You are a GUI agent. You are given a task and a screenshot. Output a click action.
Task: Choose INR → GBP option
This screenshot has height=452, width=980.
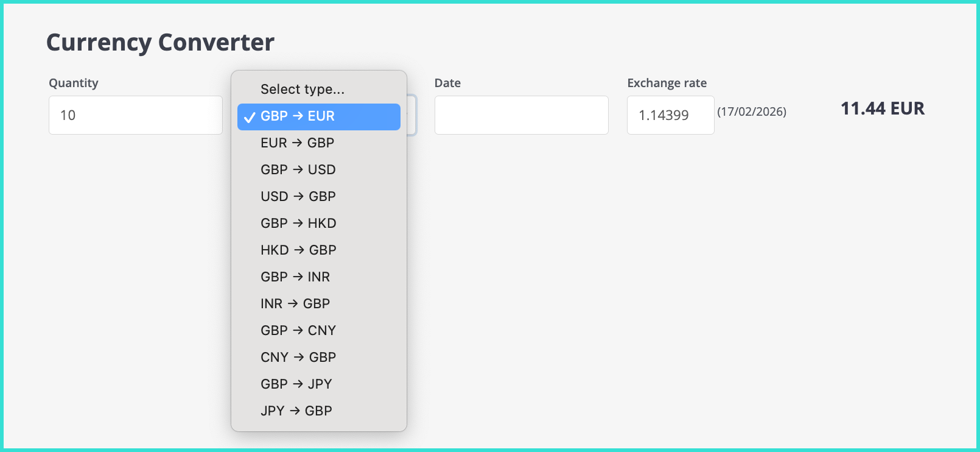[295, 304]
